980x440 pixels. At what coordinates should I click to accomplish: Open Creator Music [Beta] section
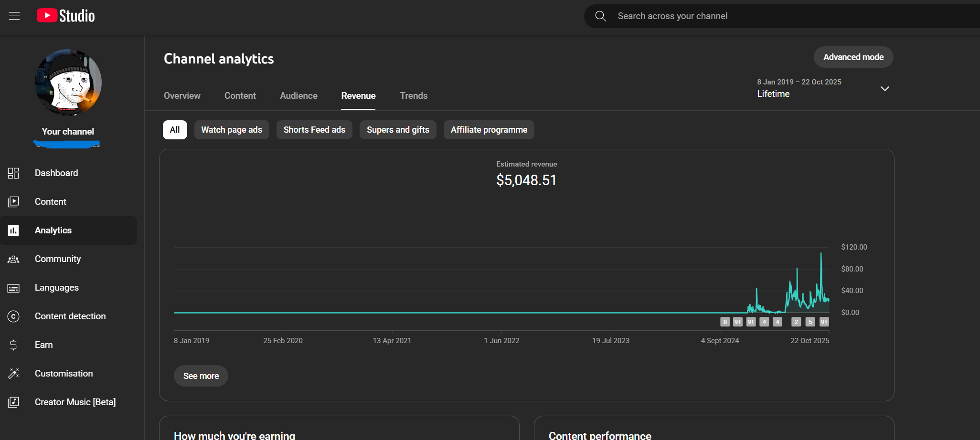75,402
